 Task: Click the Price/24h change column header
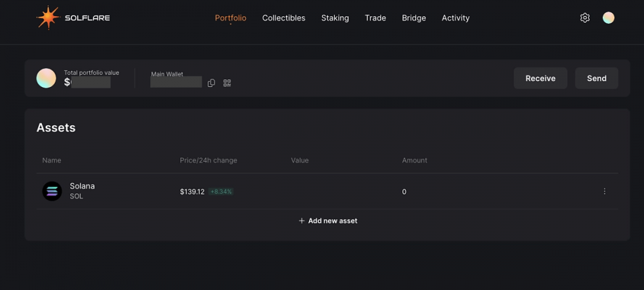(x=208, y=160)
